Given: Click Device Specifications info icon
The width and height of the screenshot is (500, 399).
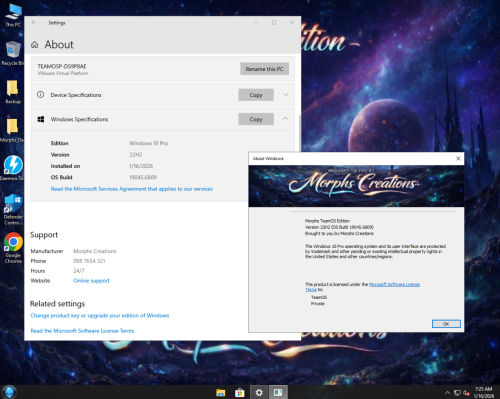Looking at the screenshot, I should [40, 95].
